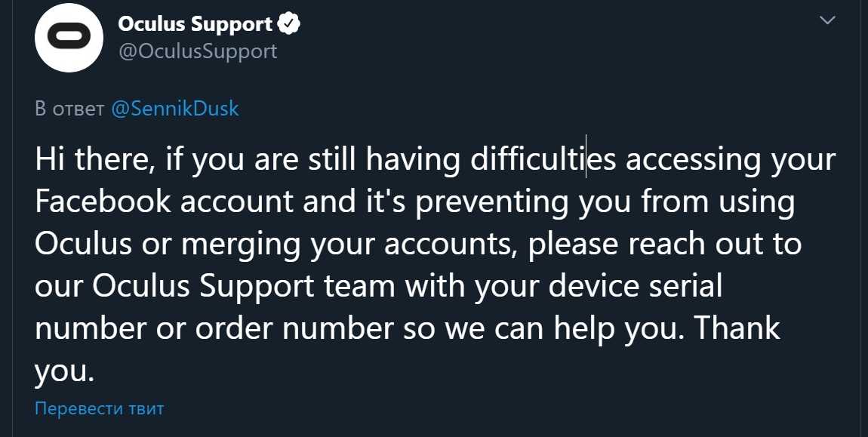Click the verified checkmark badge
The image size is (868, 437).
tap(289, 24)
